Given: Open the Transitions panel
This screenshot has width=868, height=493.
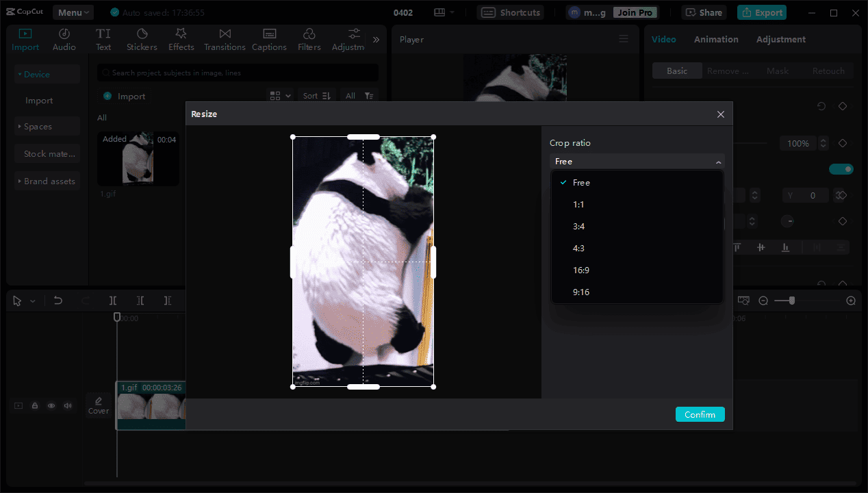Looking at the screenshot, I should point(225,38).
